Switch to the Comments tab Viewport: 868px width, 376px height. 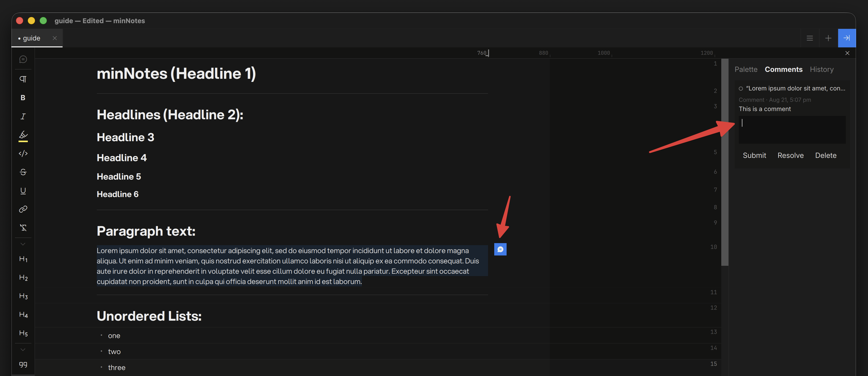(x=783, y=69)
